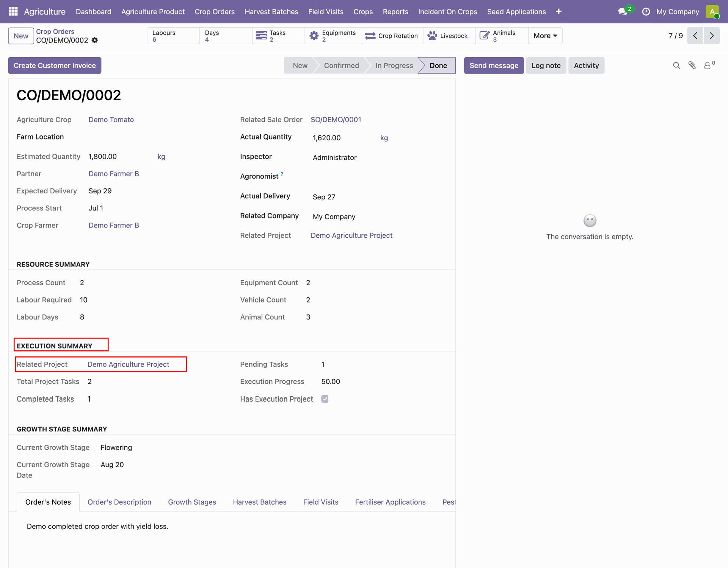Switch to the Growth Stages tab

(192, 502)
